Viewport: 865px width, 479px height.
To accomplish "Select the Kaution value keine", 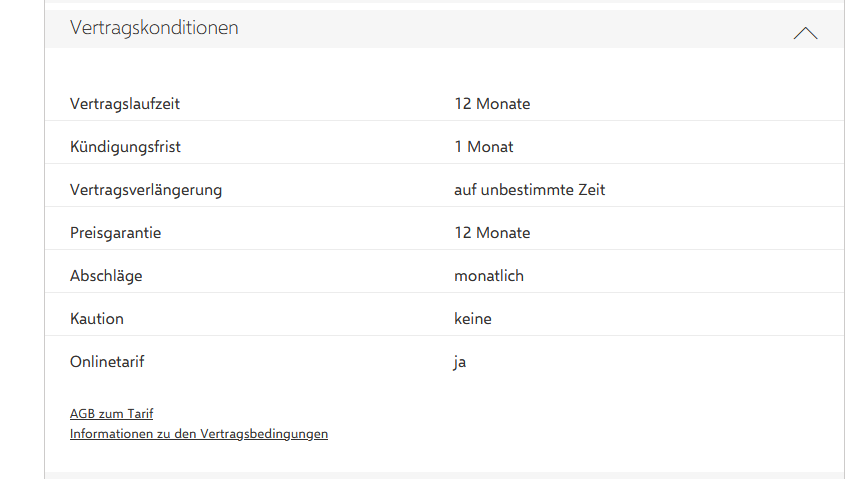I will tap(473, 319).
